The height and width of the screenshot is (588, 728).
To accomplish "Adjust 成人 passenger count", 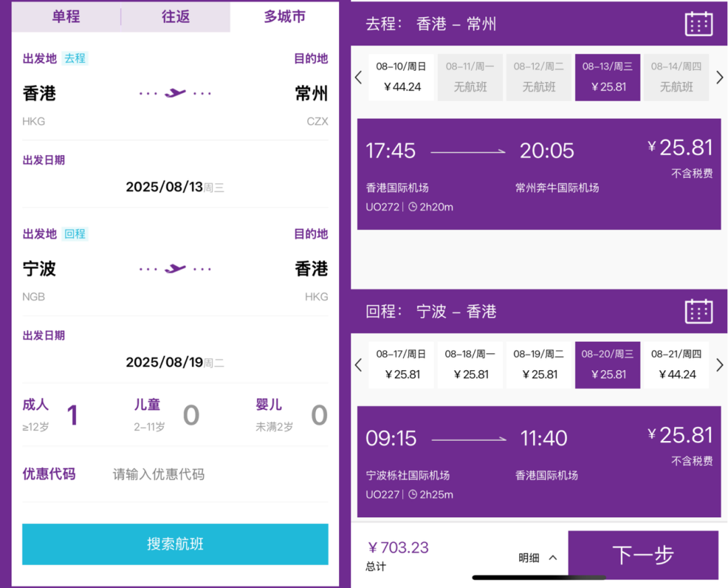I will pyautogui.click(x=72, y=415).
